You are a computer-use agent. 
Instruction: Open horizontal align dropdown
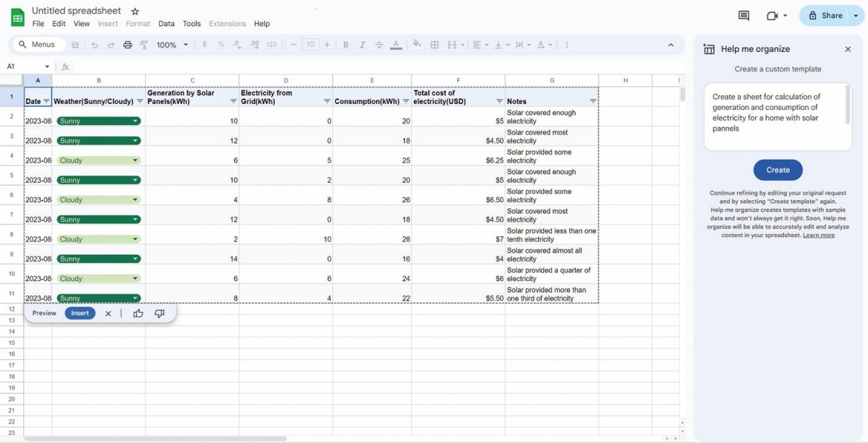480,45
